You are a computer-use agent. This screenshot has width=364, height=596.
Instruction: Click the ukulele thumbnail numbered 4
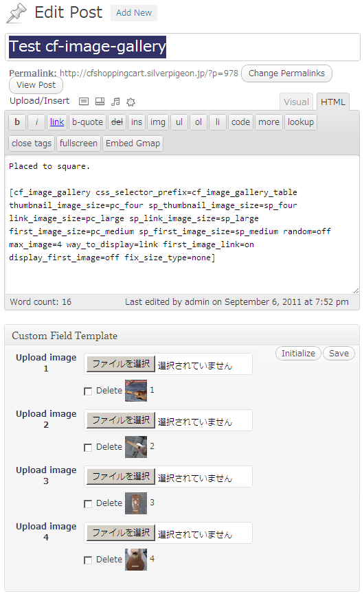coord(136,559)
